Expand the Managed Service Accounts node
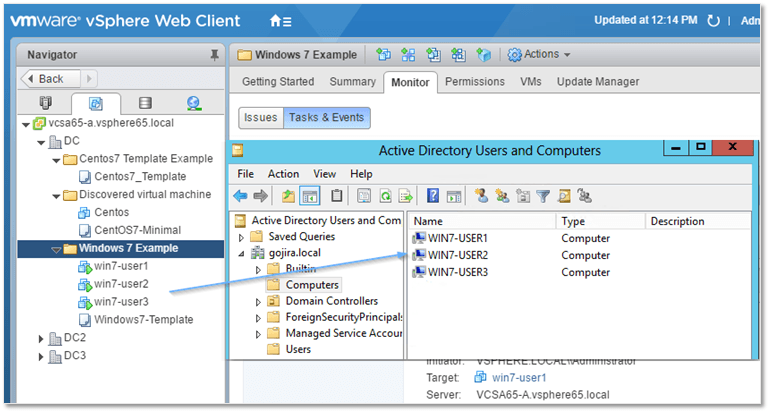Viewport: 770px width, 413px height. tap(258, 334)
